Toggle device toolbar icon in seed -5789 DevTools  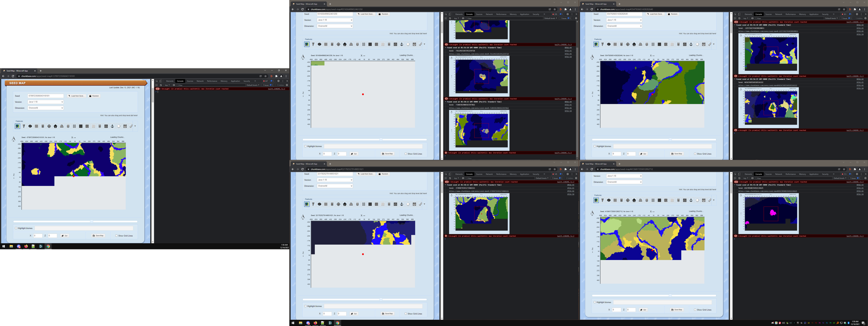pyautogui.click(x=160, y=81)
